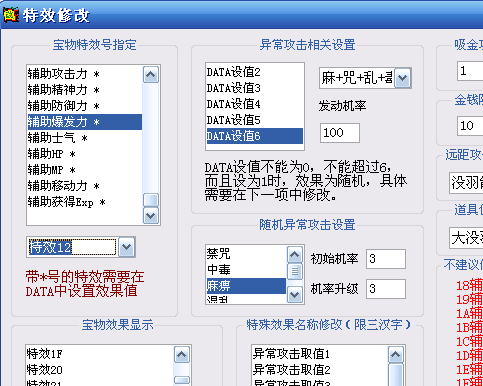Screen dimensions: 483x386
Task: Click up arrow of 特殊效果名称 list scrollbar
Action: (396, 355)
